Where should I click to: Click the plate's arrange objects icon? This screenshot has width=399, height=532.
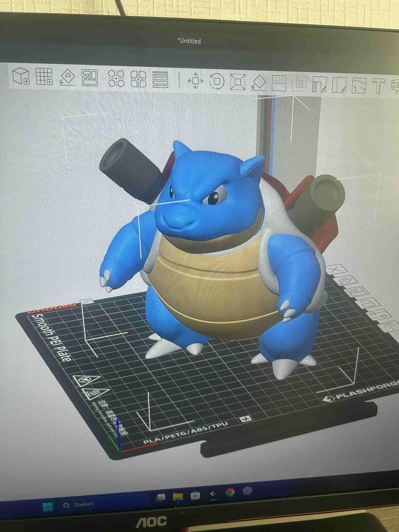358,291
